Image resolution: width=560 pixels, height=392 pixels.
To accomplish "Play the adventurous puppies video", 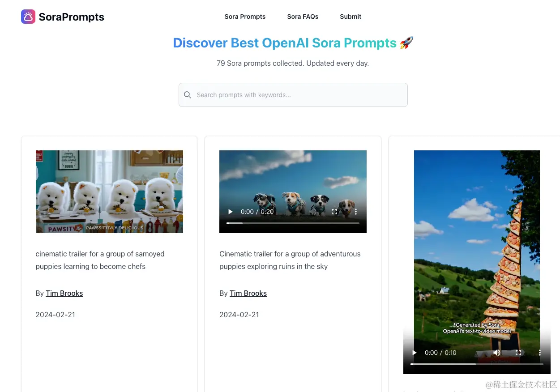I will point(231,212).
